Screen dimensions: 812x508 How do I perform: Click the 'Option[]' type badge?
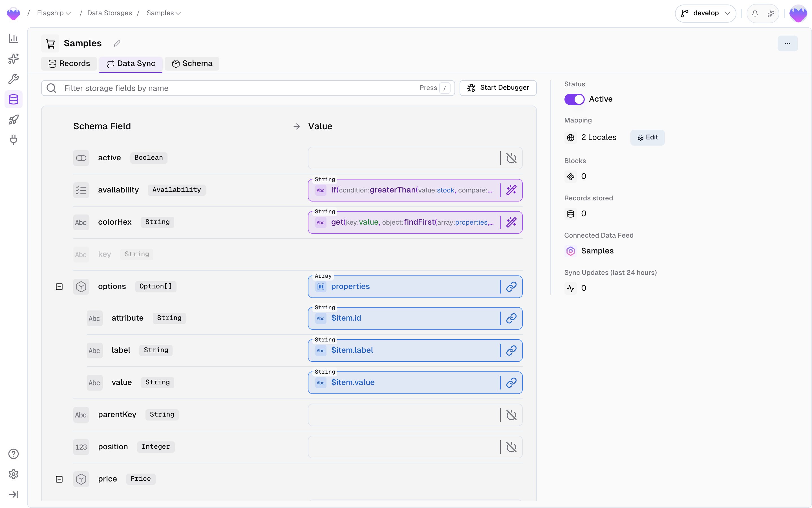click(156, 286)
